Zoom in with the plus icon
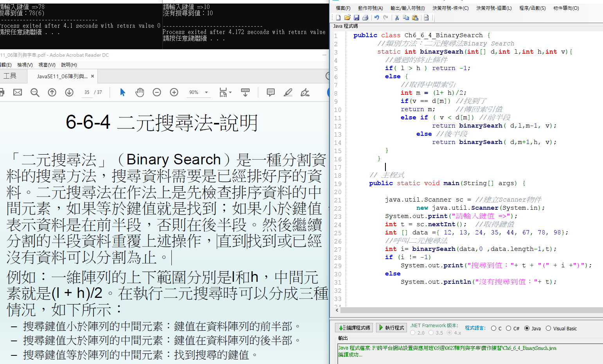The image size is (603, 364). point(174,92)
